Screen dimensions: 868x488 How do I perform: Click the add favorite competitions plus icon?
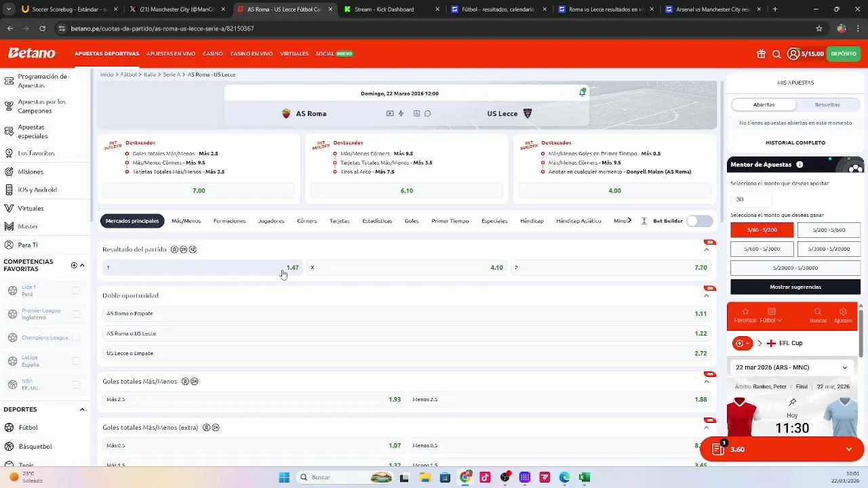(74, 265)
